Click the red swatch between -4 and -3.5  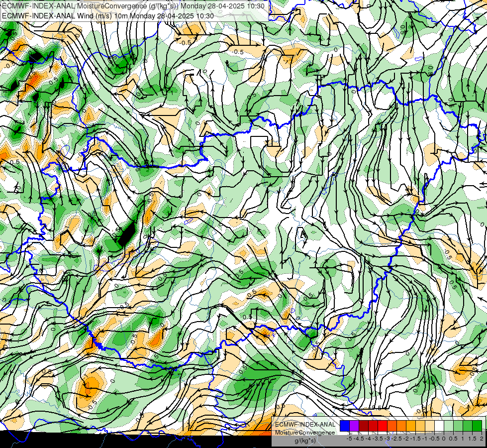click(373, 426)
